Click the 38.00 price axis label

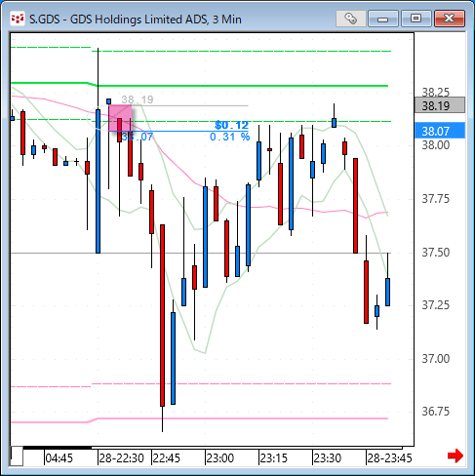click(x=436, y=145)
